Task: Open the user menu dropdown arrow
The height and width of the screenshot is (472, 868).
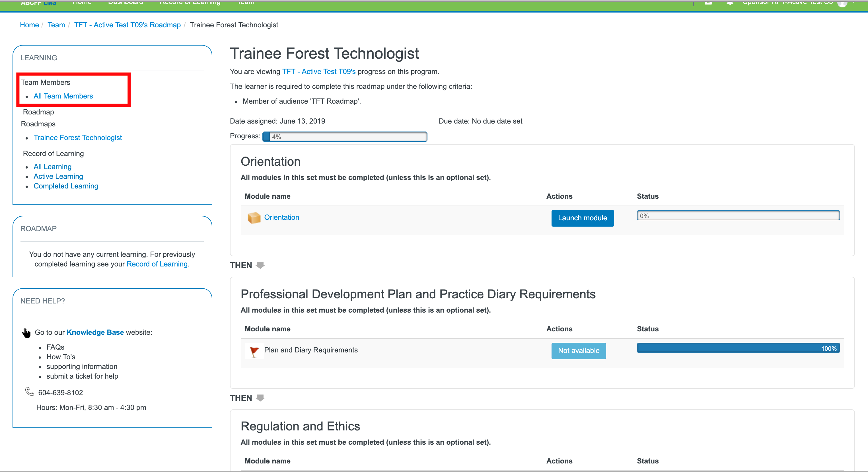Action: pyautogui.click(x=854, y=2)
